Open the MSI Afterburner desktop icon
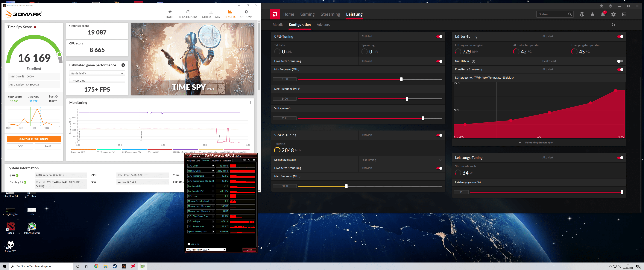 click(32, 228)
